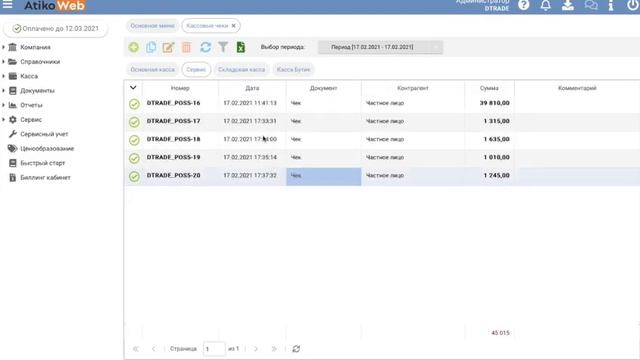Select receipt DTRADE_POSS-16 number cell
This screenshot has height=360, width=640.
coord(180,103)
